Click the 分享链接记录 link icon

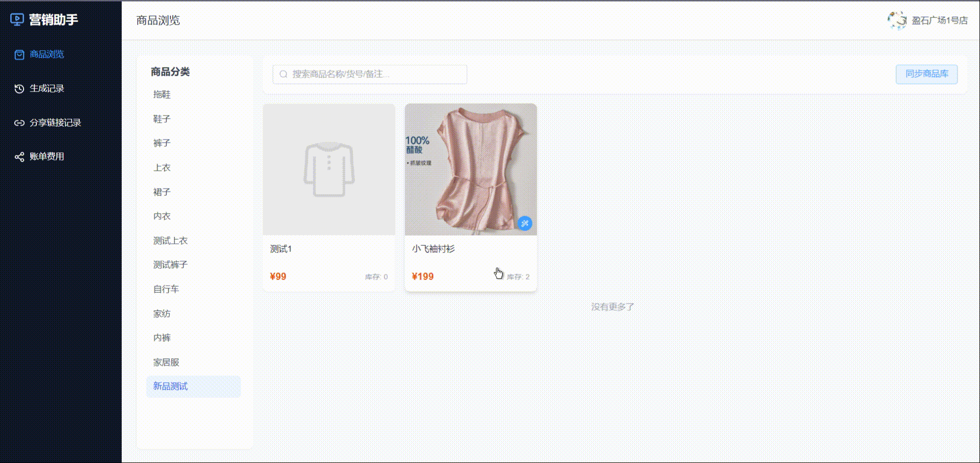[19, 123]
